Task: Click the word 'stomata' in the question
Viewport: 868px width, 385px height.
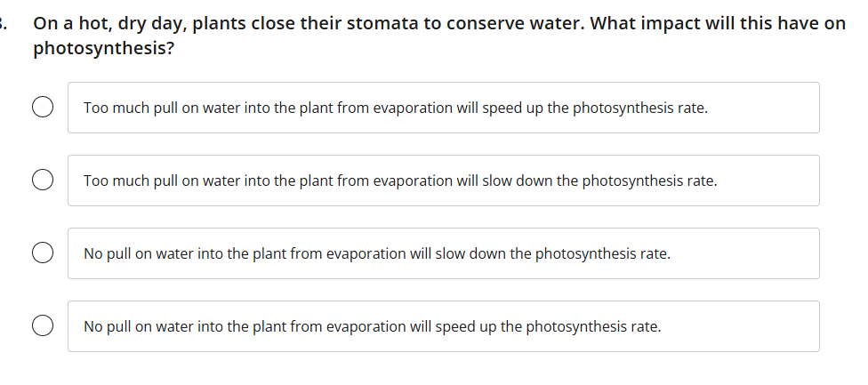Action: 385,24
